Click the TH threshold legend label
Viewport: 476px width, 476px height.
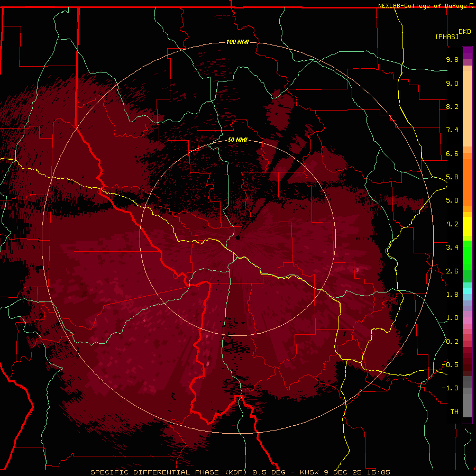(x=454, y=412)
